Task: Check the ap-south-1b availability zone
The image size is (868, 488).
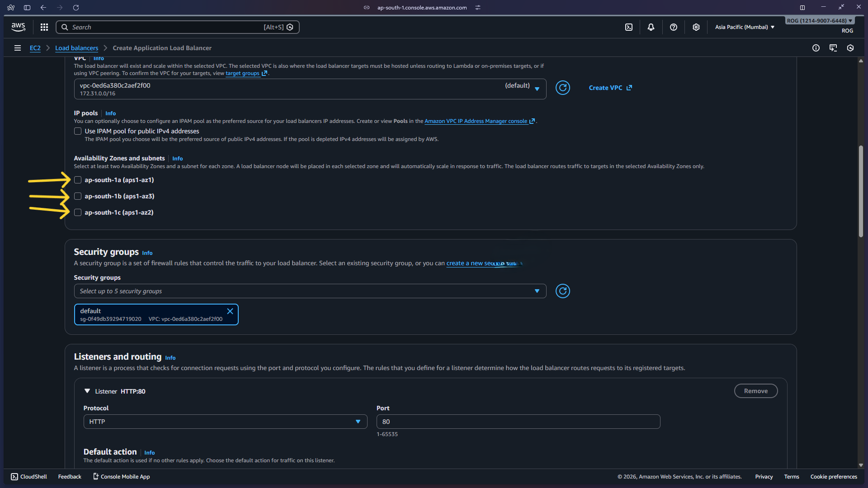Action: tap(78, 196)
